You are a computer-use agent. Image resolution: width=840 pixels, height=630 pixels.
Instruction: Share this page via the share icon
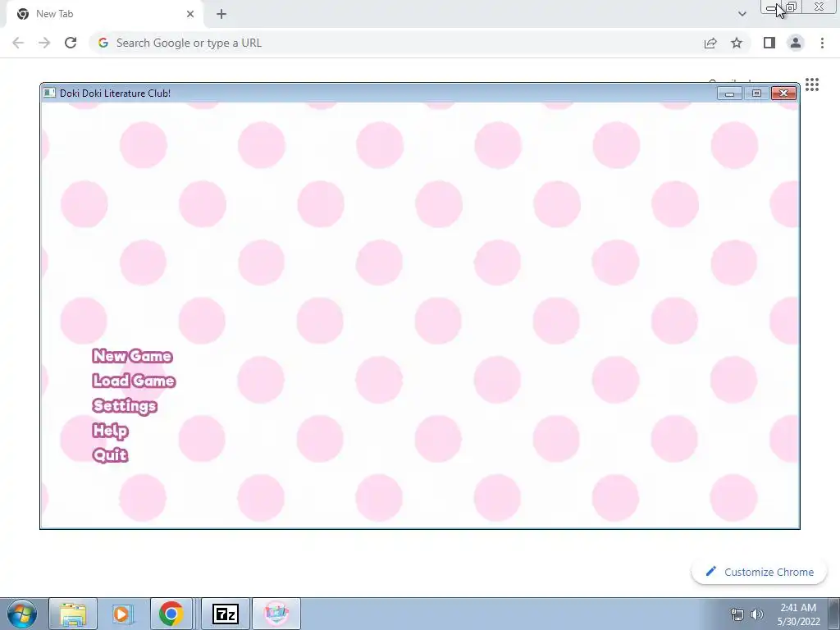pos(710,43)
